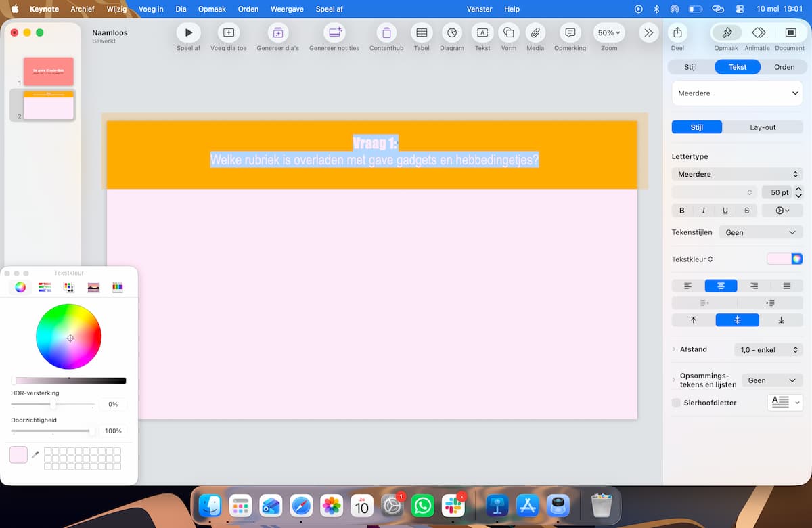Align text left

(x=688, y=286)
